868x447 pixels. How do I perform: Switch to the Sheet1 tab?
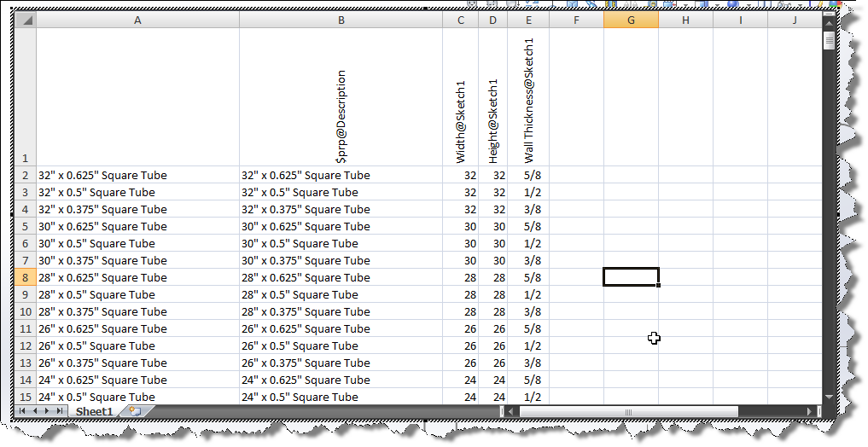(x=93, y=411)
